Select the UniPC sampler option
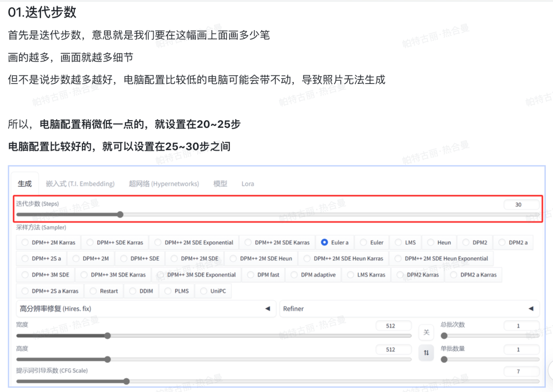 [x=213, y=291]
